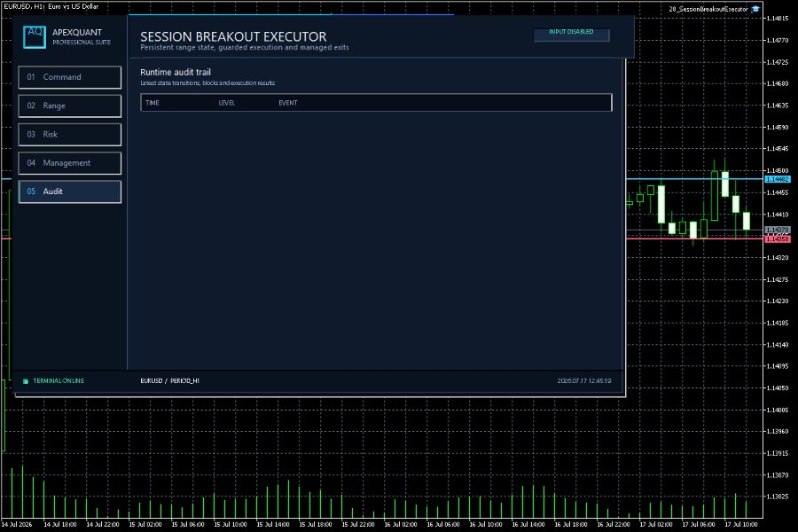Click the EURUSD / PERIOD_H1 status label
The width and height of the screenshot is (798, 532).
(169, 380)
